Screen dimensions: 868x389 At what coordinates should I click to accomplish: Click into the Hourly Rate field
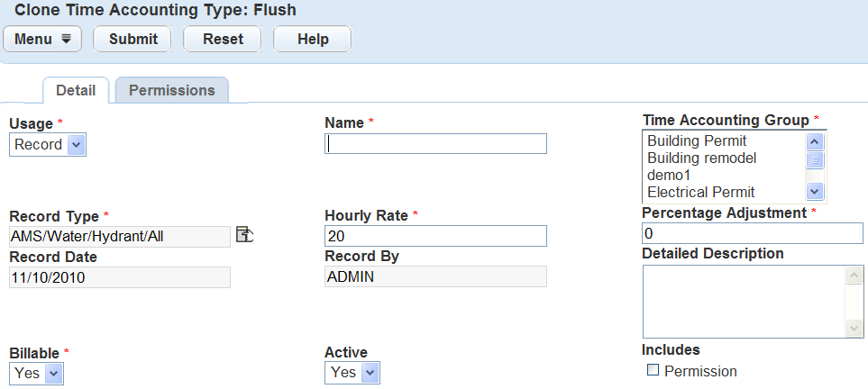pyautogui.click(x=435, y=236)
